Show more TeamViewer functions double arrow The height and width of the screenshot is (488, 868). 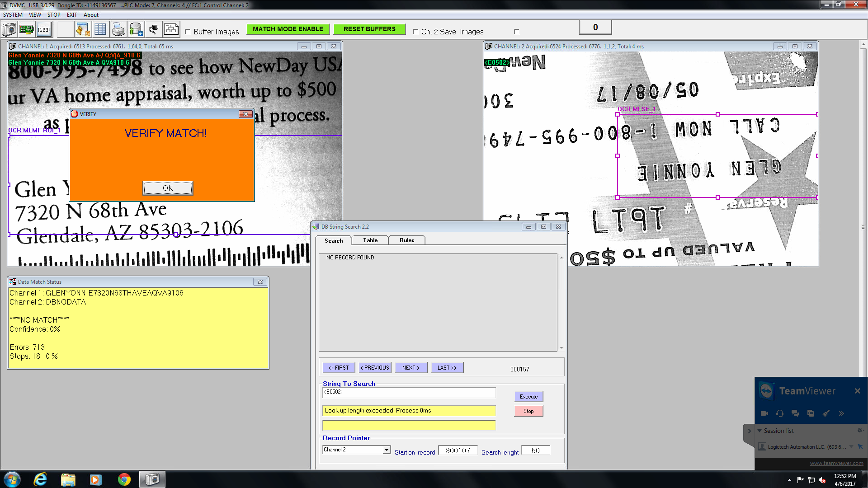click(x=841, y=413)
